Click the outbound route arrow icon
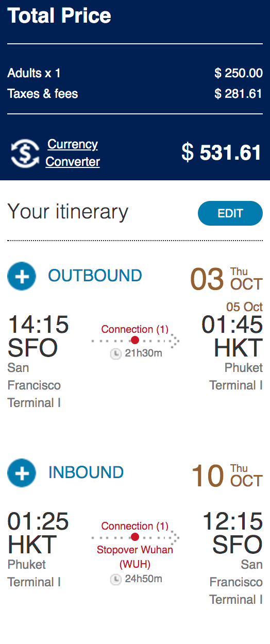 (x=174, y=341)
